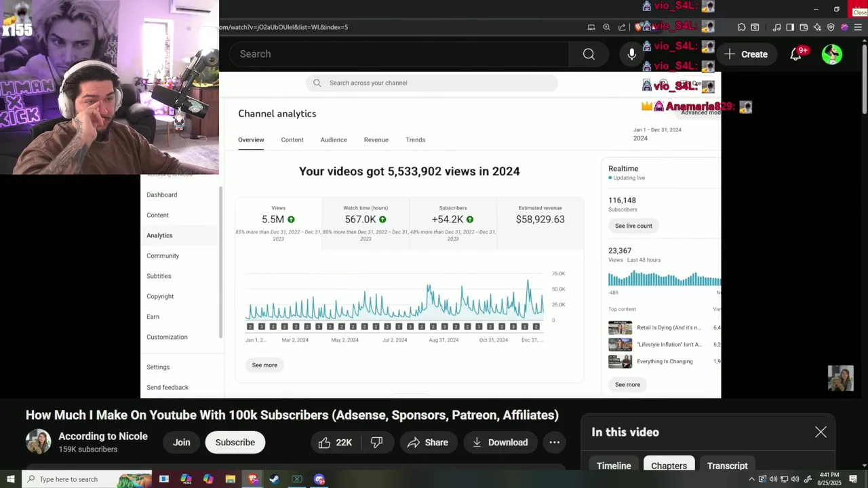Open the more actions three-dot button
Viewport: 868px width, 488px height.
click(x=554, y=443)
